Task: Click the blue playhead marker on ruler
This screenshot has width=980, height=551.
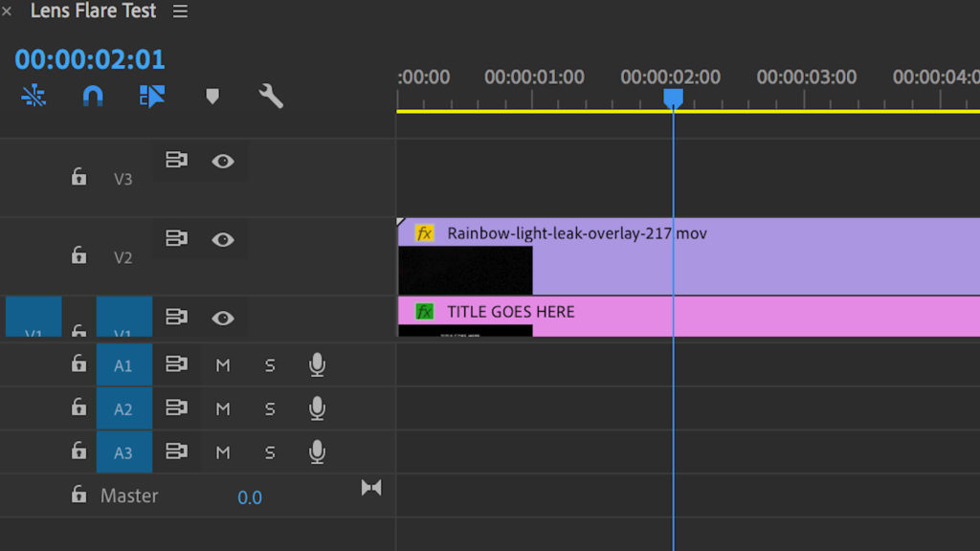Action: (x=673, y=99)
